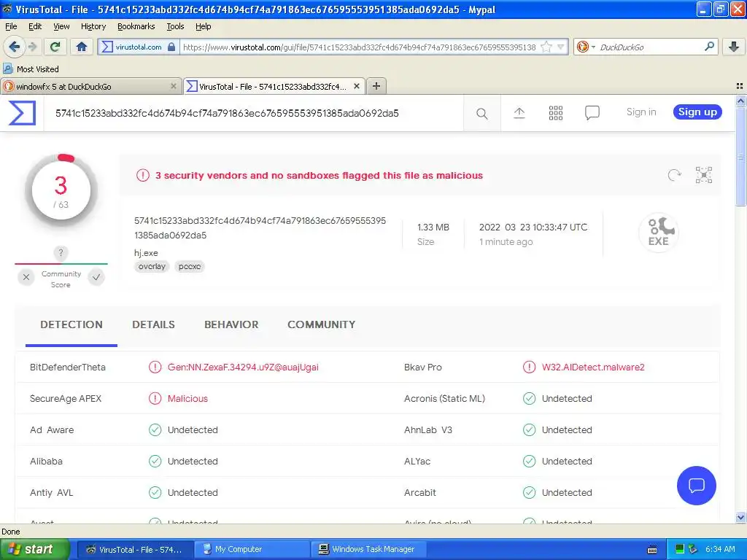The height and width of the screenshot is (560, 747).
Task: Click the page scrollbar down arrow
Action: coord(740,518)
